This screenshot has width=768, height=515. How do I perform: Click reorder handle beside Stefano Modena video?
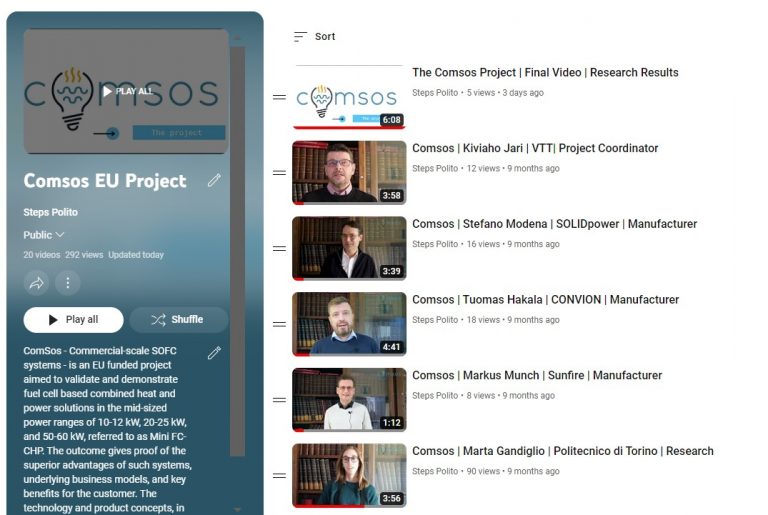coord(279,248)
